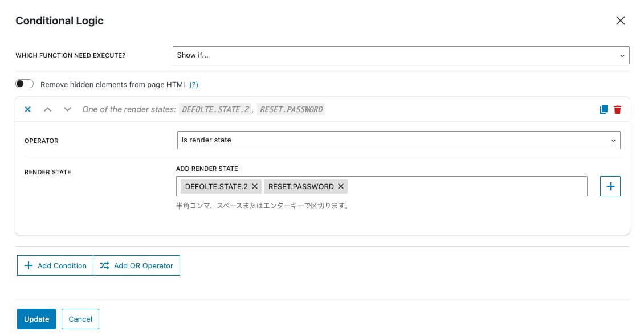The height and width of the screenshot is (336, 644).
Task: Click inside the Add Render State field
Action: pyautogui.click(x=464, y=186)
